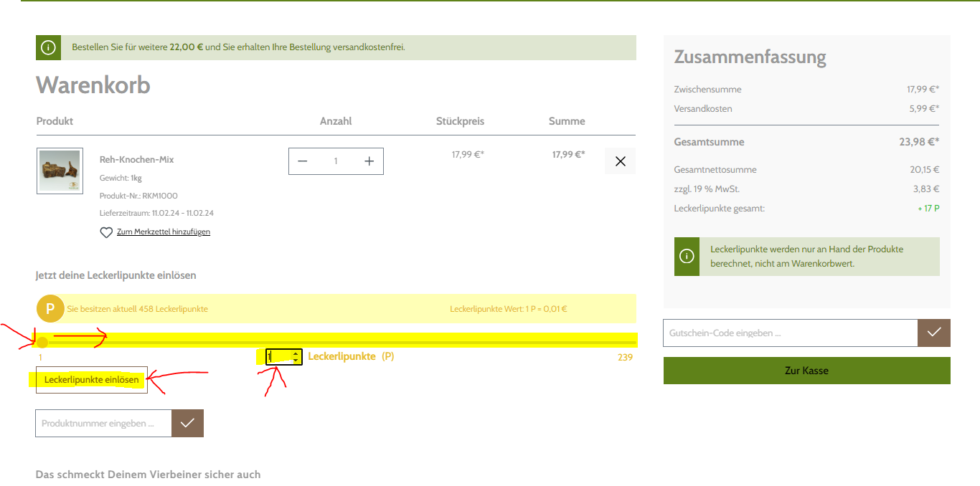Screen dimensions: 980x486
Task: Click the Anzahl quantity field
Action: (x=336, y=161)
